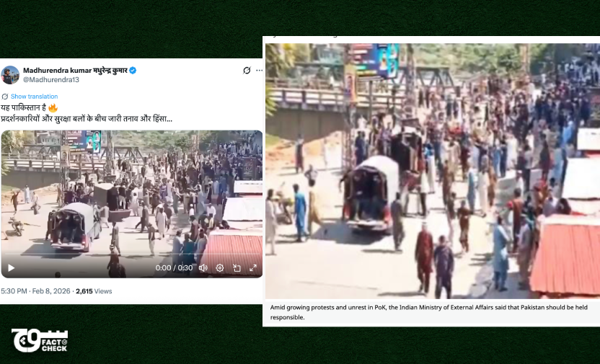Enter fullscreen mode on the video
The image size is (600, 364).
coord(253,268)
